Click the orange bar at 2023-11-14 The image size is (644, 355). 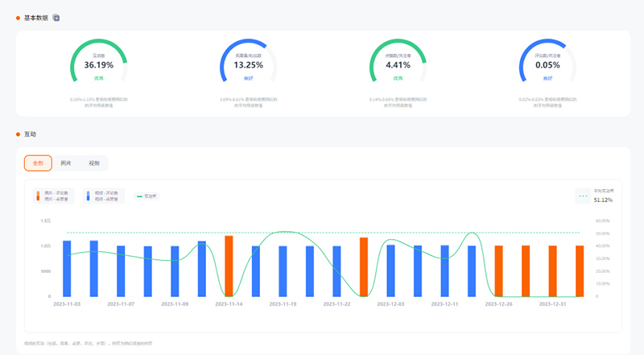229,266
